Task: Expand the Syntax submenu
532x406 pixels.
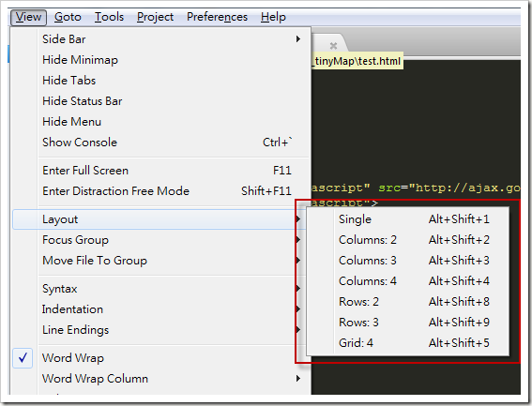Action: point(160,289)
